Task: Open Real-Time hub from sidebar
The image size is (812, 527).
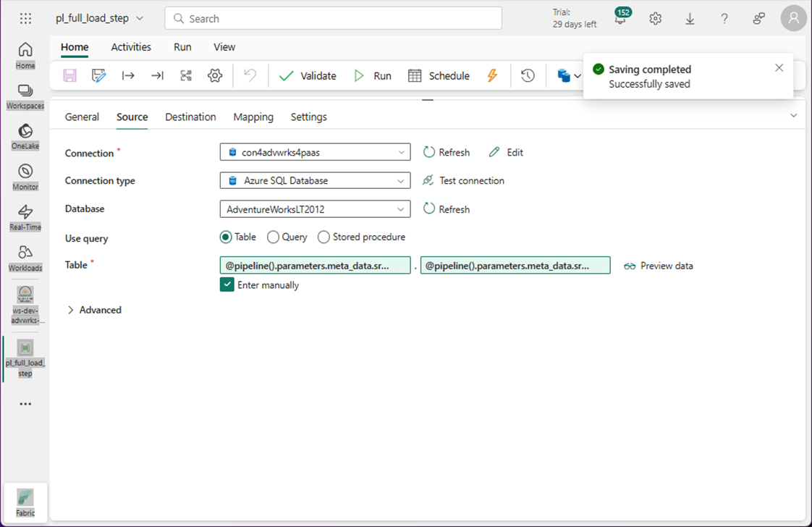Action: [25, 216]
